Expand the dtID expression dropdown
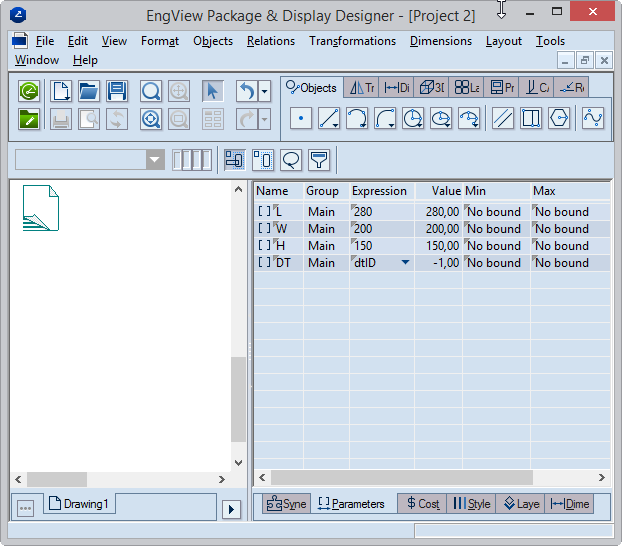This screenshot has height=546, width=622. [x=405, y=263]
